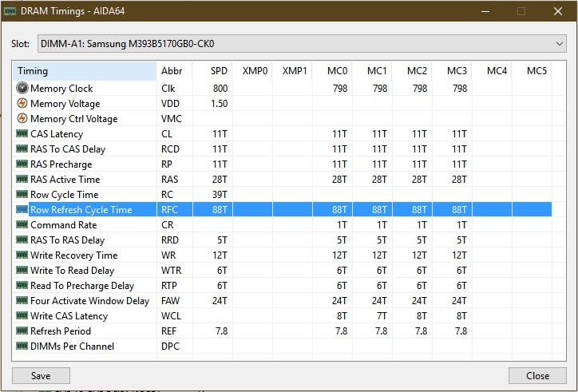
Task: Select the Write Recovery Time row label
Action: pos(74,255)
